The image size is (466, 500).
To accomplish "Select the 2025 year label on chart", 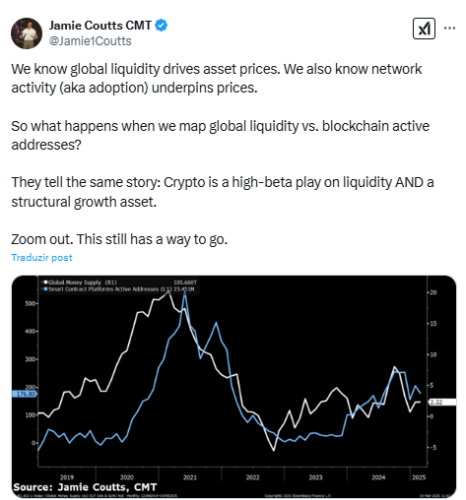I will tap(419, 478).
